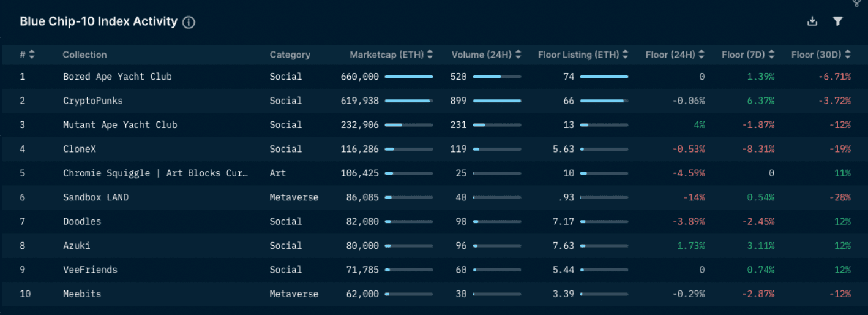Click Metaverse category in Sandbox LAND row
The height and width of the screenshot is (315, 868).
(294, 197)
